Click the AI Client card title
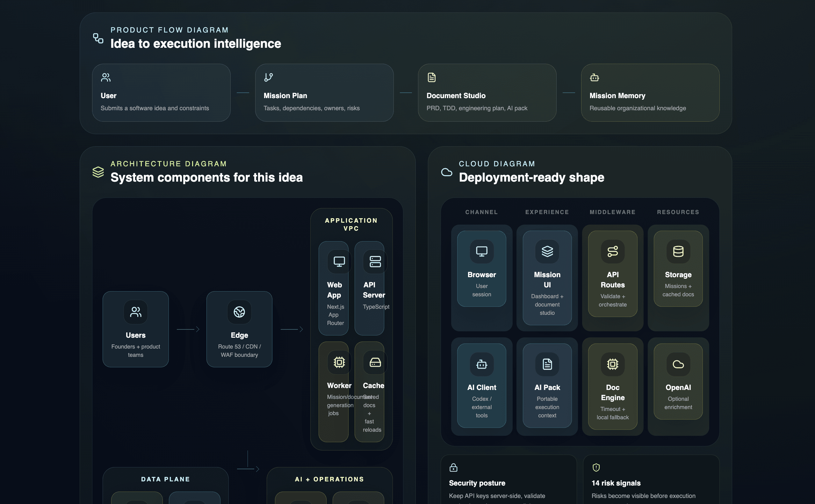The width and height of the screenshot is (815, 504). (482, 388)
